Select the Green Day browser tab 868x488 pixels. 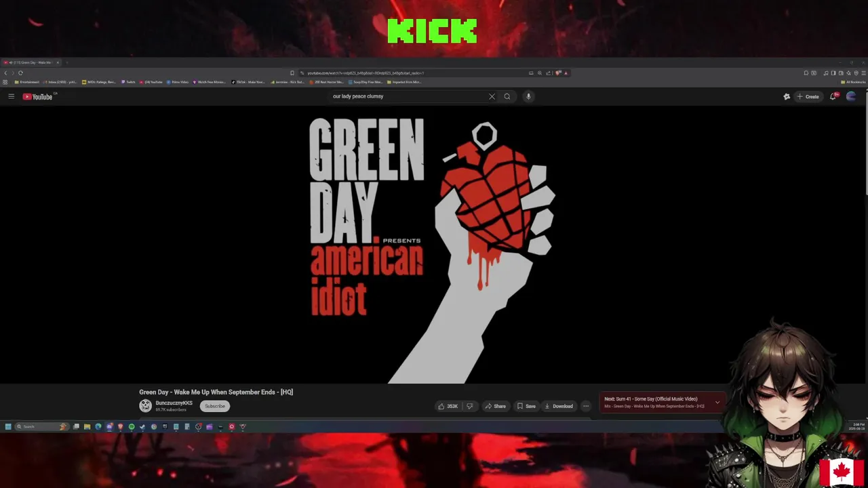pos(31,62)
